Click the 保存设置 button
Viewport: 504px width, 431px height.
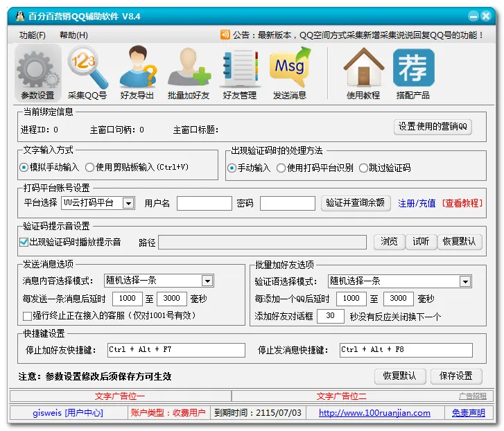[x=455, y=376]
